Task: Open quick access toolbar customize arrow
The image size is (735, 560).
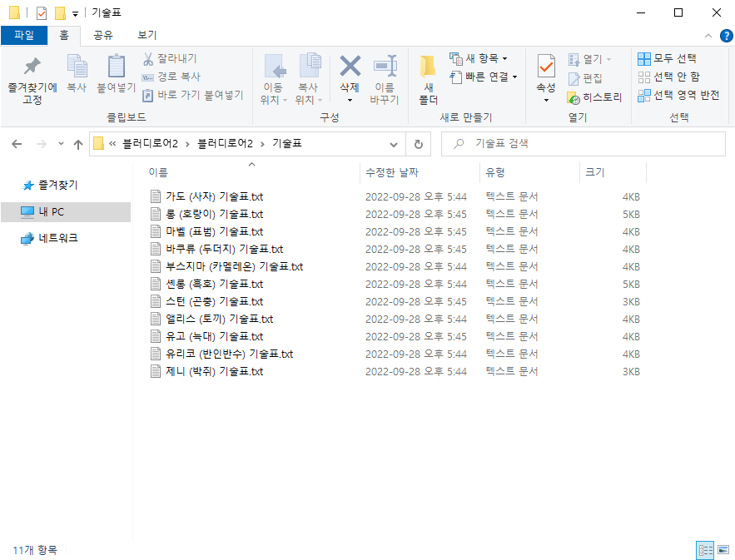Action: [x=75, y=13]
